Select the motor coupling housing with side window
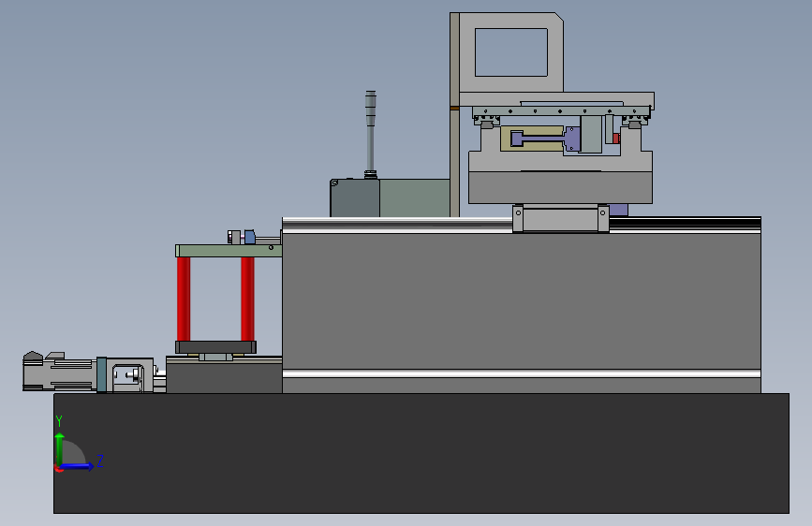This screenshot has height=526, width=812. point(129,374)
